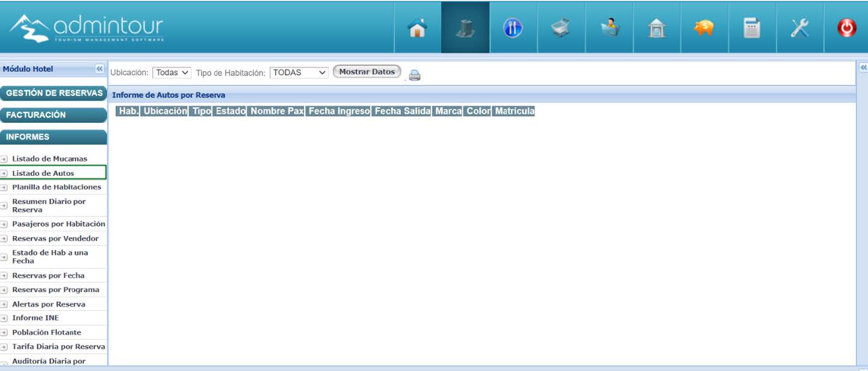Expand the right side collapsed panel

coord(863,67)
